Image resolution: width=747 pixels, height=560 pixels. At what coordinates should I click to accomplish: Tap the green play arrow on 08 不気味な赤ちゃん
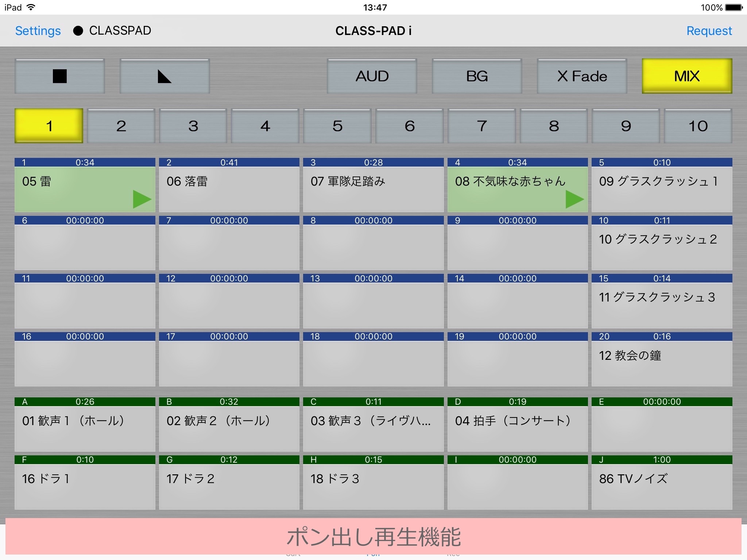[x=574, y=199]
